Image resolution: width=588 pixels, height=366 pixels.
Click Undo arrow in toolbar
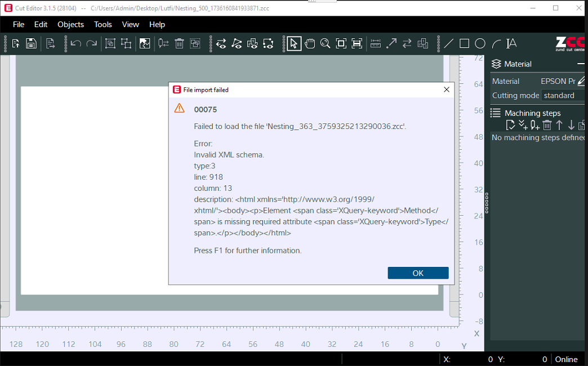[x=75, y=43]
